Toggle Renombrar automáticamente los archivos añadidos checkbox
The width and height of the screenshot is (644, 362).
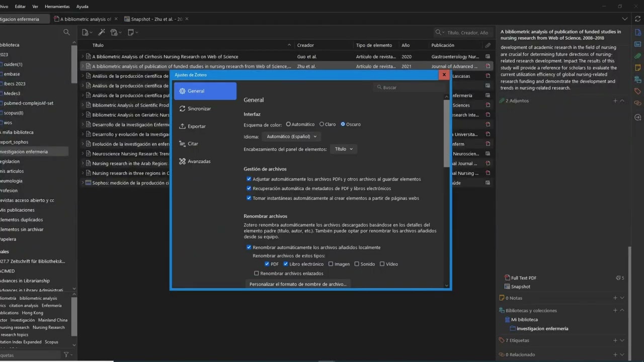tap(249, 247)
